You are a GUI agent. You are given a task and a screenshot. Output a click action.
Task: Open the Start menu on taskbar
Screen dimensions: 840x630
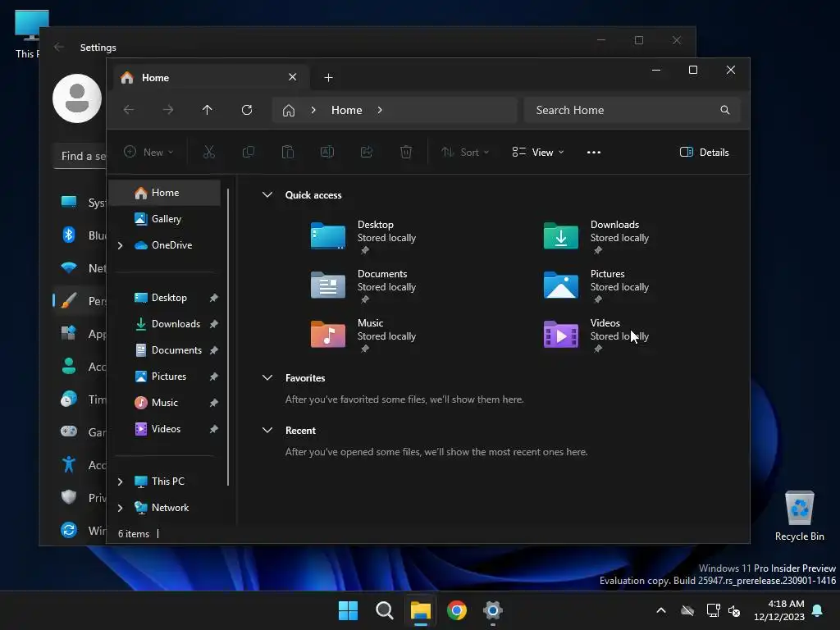pyautogui.click(x=348, y=610)
